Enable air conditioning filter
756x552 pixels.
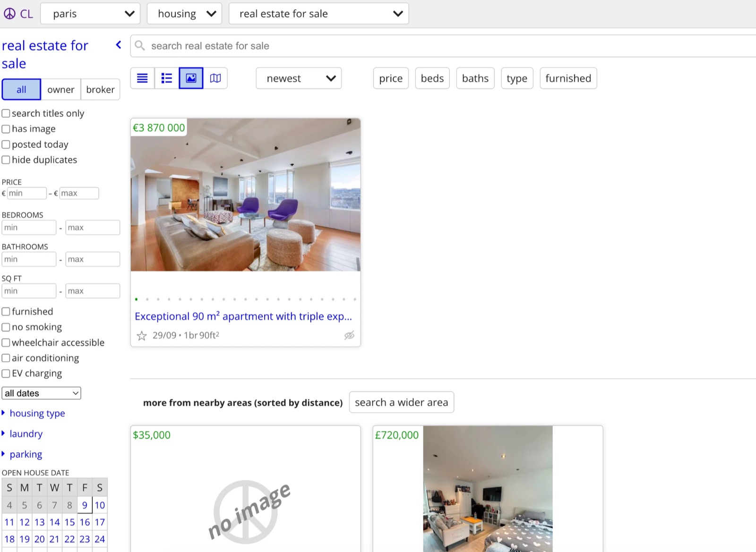[6, 358]
